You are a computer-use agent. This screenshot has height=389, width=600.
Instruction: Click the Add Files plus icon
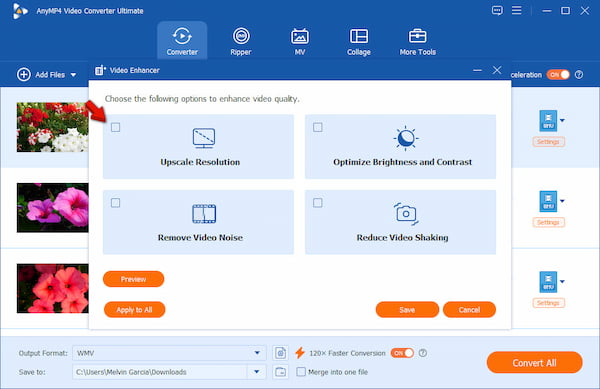click(x=24, y=75)
